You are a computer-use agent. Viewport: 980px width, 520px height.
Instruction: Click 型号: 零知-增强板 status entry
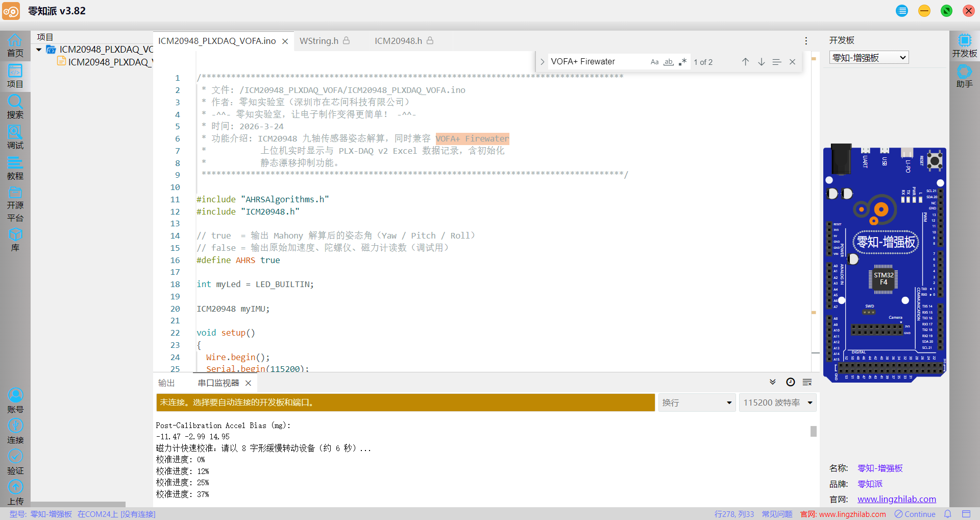tap(41, 514)
